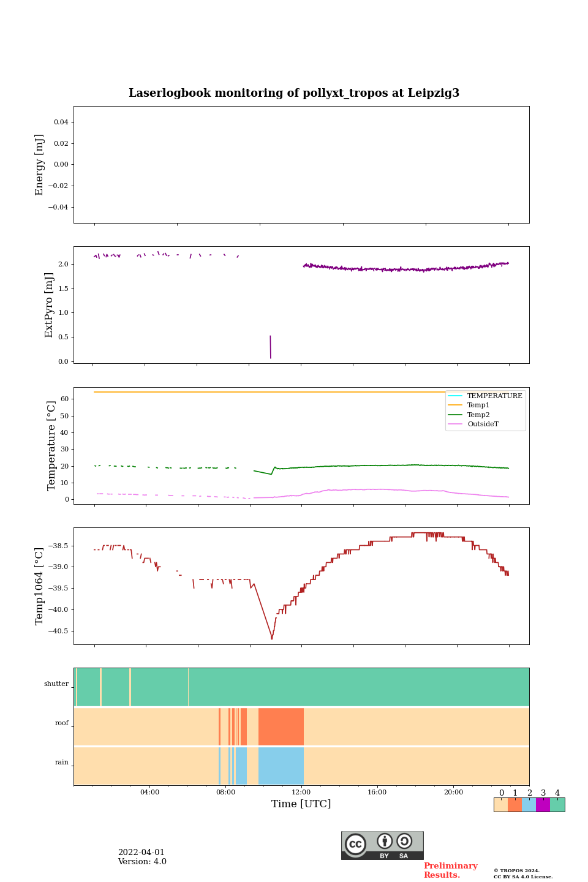Click the BY attribution person icon
The height and width of the screenshot is (882, 588).
click(385, 841)
